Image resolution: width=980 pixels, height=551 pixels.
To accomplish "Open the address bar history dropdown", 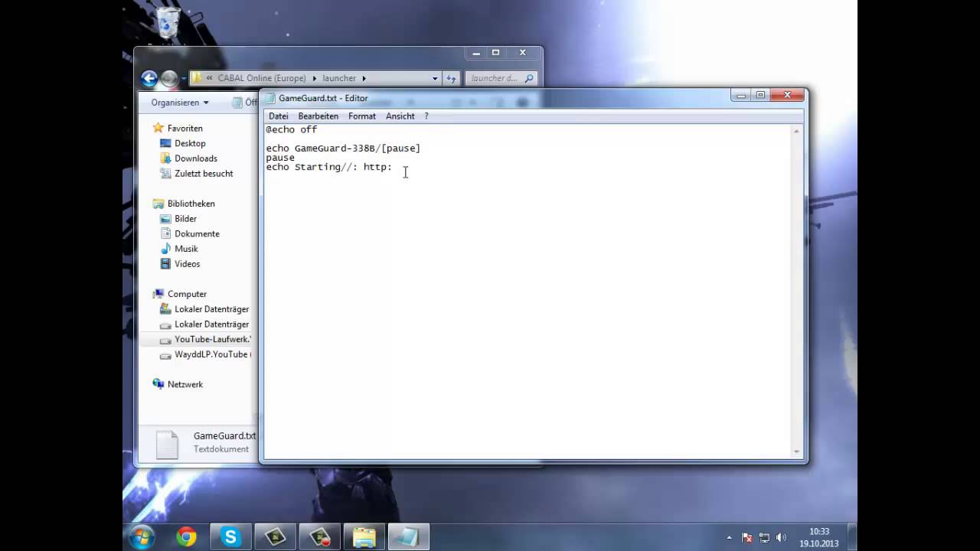I will (x=435, y=78).
